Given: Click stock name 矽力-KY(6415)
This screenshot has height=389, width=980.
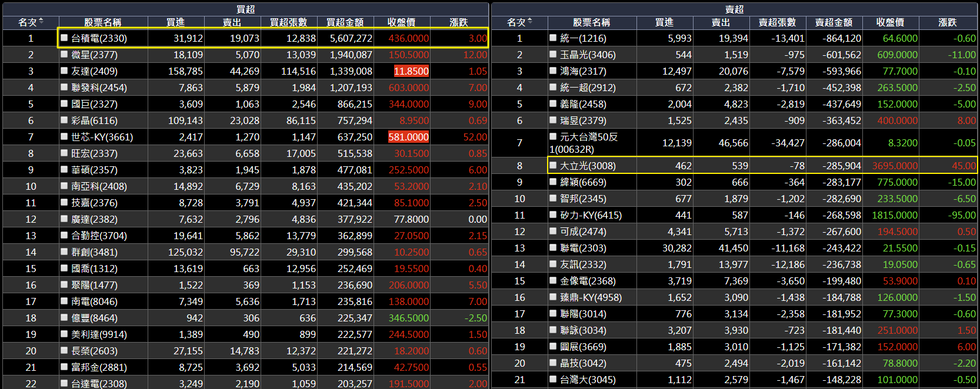Looking at the screenshot, I should tap(591, 215).
